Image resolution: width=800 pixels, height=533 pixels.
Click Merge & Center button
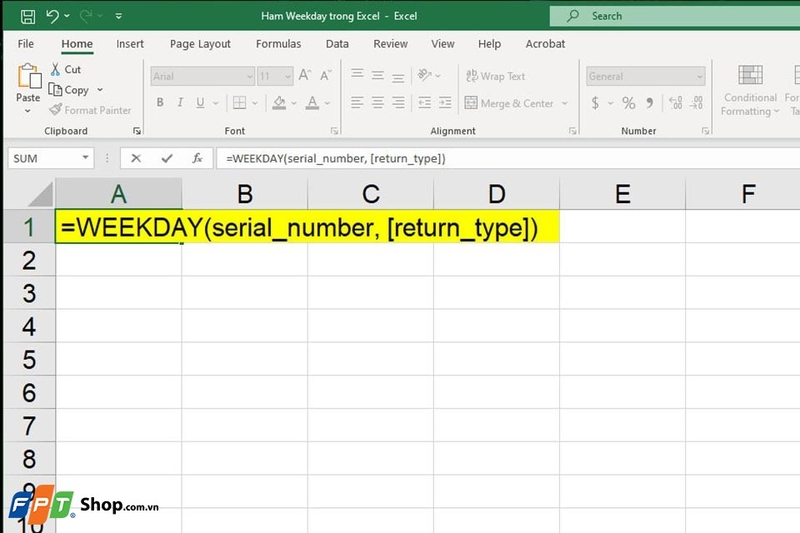pos(509,103)
